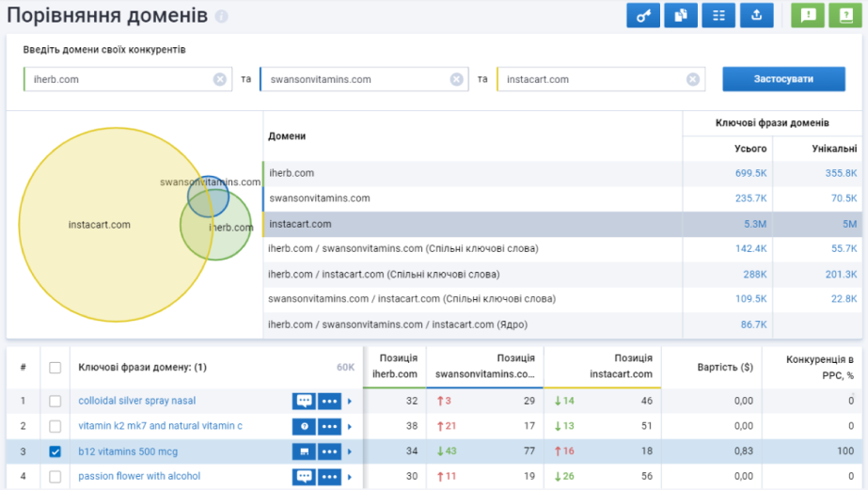Click the 201.3K unique value
868x490 pixels.
click(841, 274)
